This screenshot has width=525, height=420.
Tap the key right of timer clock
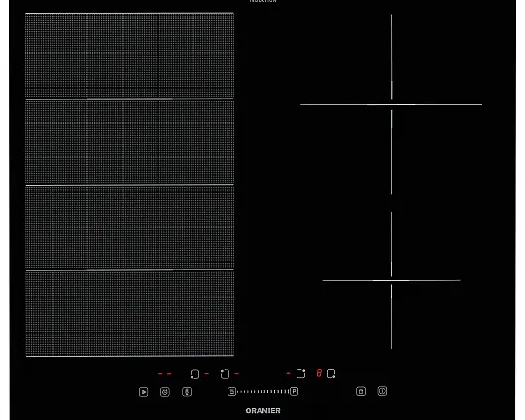coord(187,391)
